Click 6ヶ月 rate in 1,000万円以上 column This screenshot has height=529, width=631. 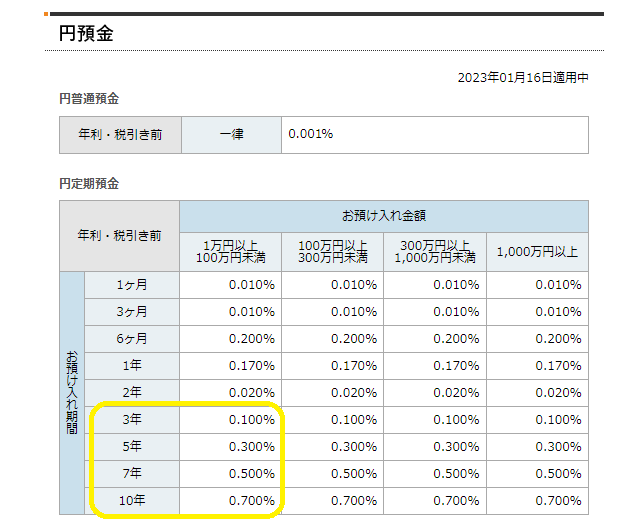click(x=558, y=339)
